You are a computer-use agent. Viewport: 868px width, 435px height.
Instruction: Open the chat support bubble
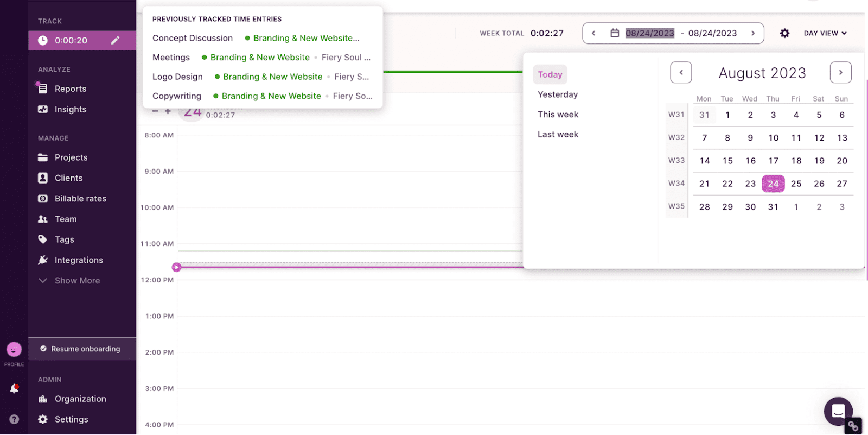838,411
